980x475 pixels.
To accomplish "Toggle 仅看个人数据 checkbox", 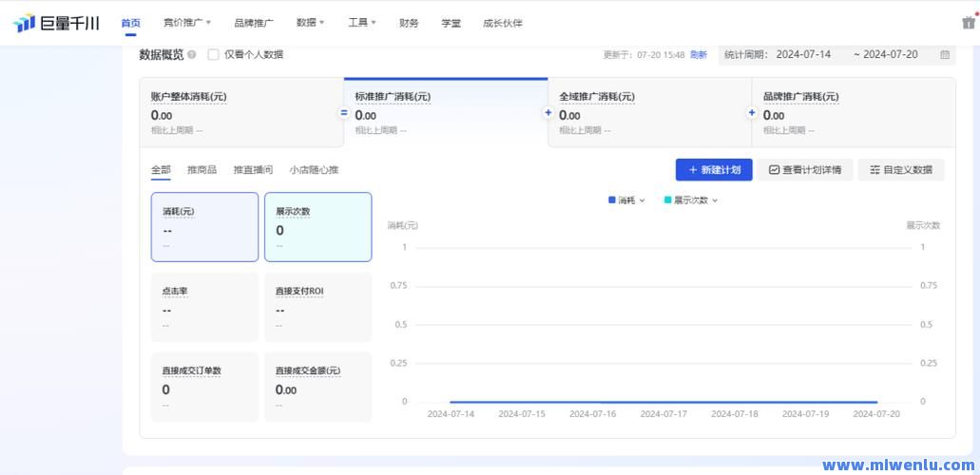I will (213, 54).
